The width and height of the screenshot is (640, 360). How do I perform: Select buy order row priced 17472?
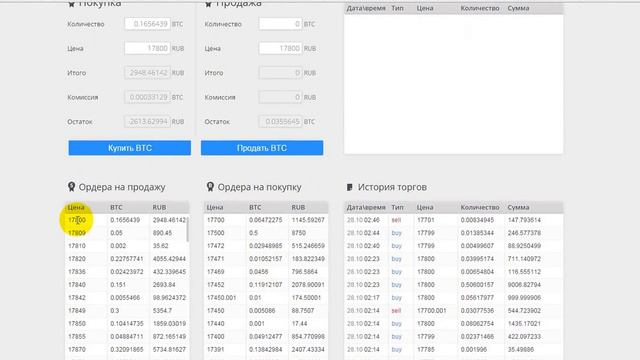point(266,246)
